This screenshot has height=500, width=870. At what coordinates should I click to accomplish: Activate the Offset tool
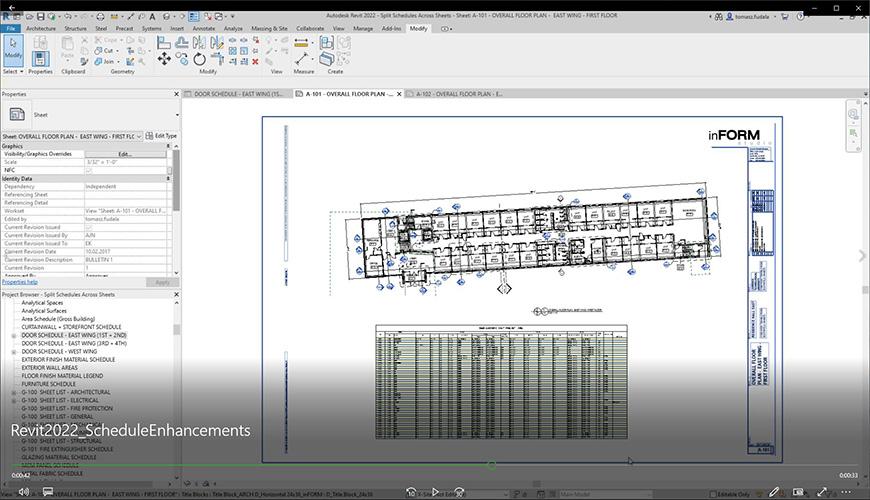(181, 42)
